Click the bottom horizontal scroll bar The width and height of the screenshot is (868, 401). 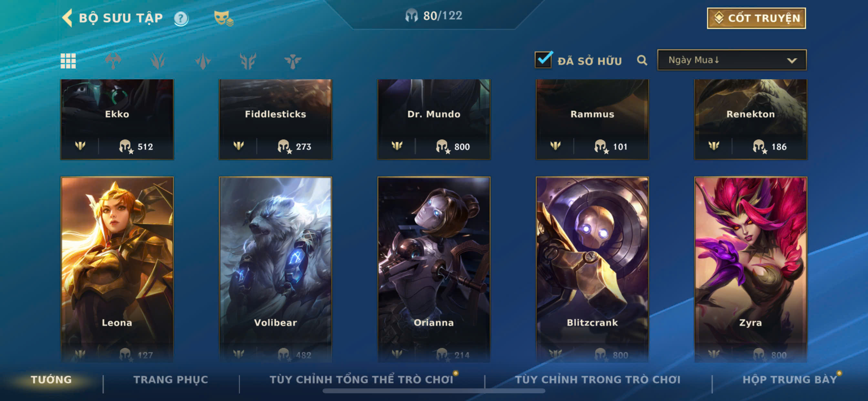(434, 391)
